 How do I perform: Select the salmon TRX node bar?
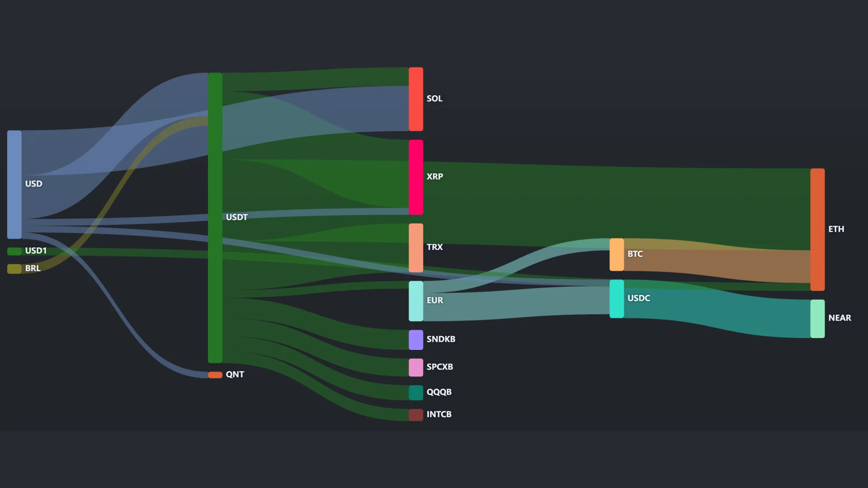tap(416, 248)
